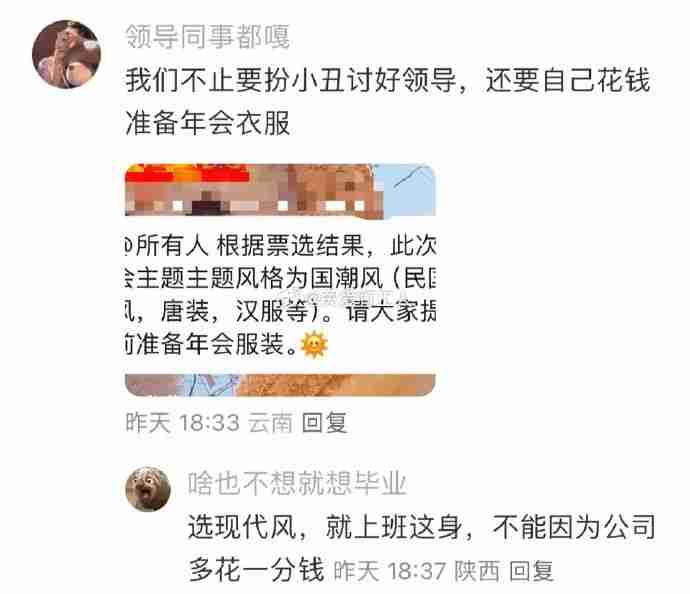This screenshot has height=594, width=690.
Task: Click the username 啥也不想就想毕业
Action: [297, 483]
